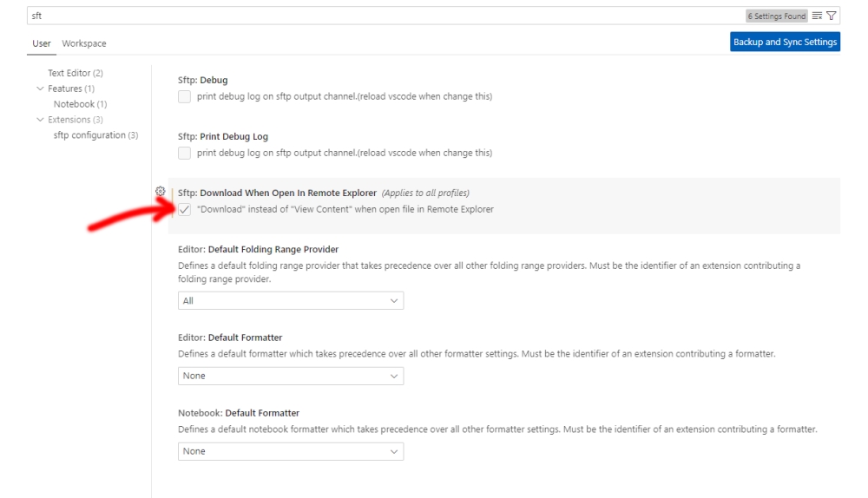Viewport: 868px width, 498px height.
Task: Select Notebook (1) in the settings tree
Action: [x=80, y=104]
